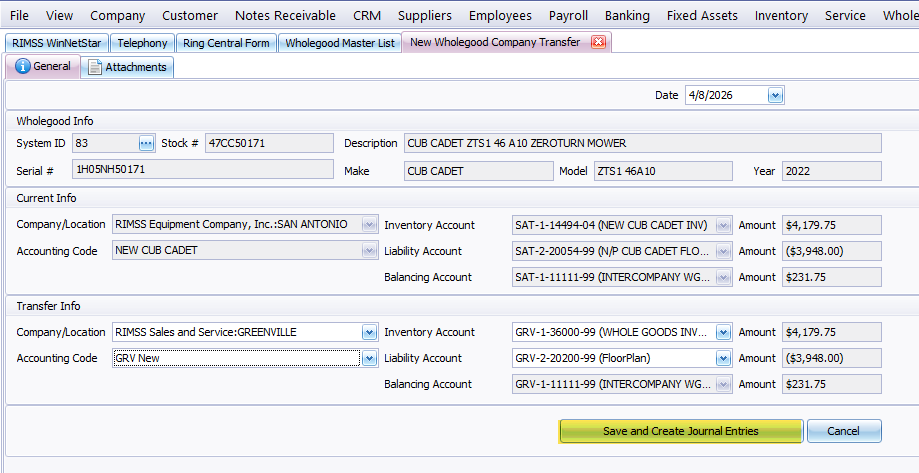
Task: Switch to the Wholegood Master List tab
Action: point(340,43)
